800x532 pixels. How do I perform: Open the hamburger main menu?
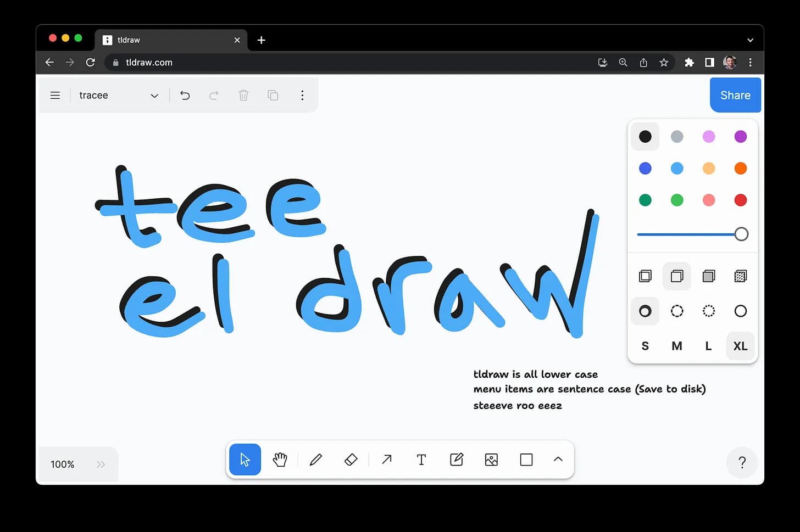[55, 96]
